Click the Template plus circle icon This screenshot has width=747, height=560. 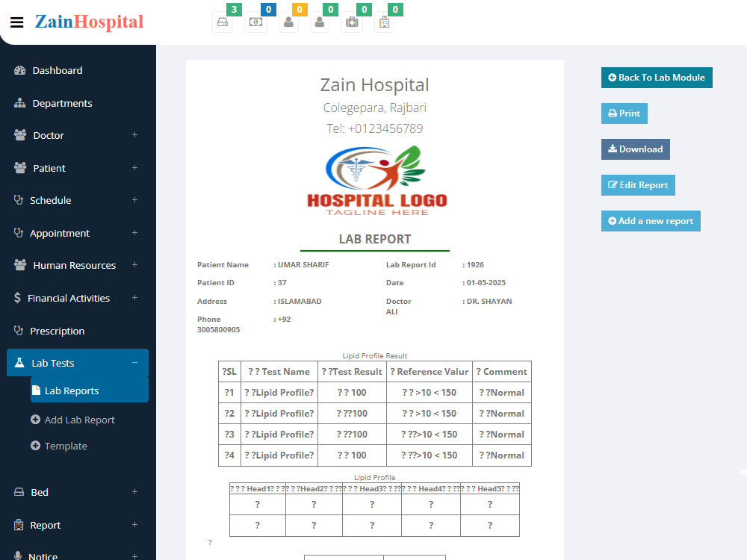[x=35, y=446]
